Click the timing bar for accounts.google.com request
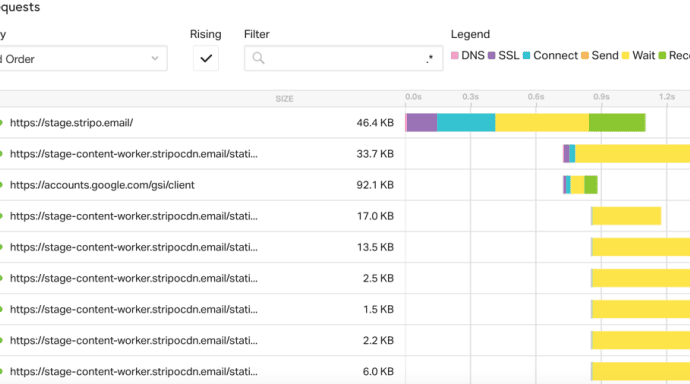Screen dimensions: 690x384 click(580, 185)
